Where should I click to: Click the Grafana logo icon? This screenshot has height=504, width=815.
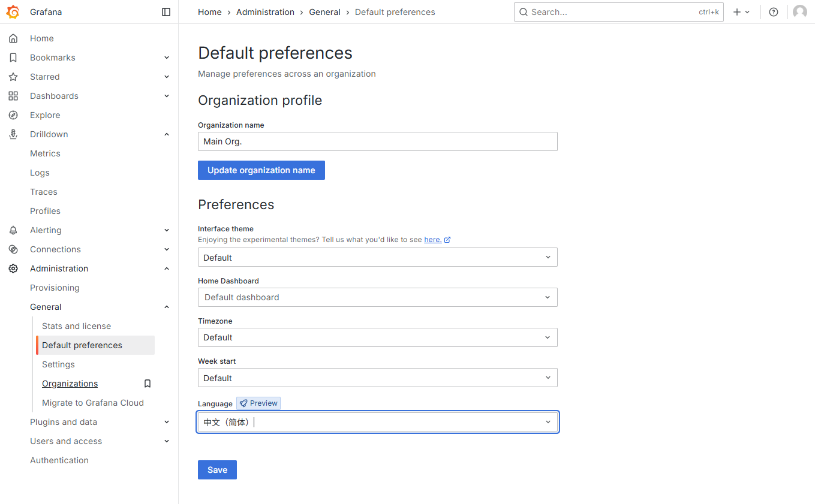pos(13,12)
